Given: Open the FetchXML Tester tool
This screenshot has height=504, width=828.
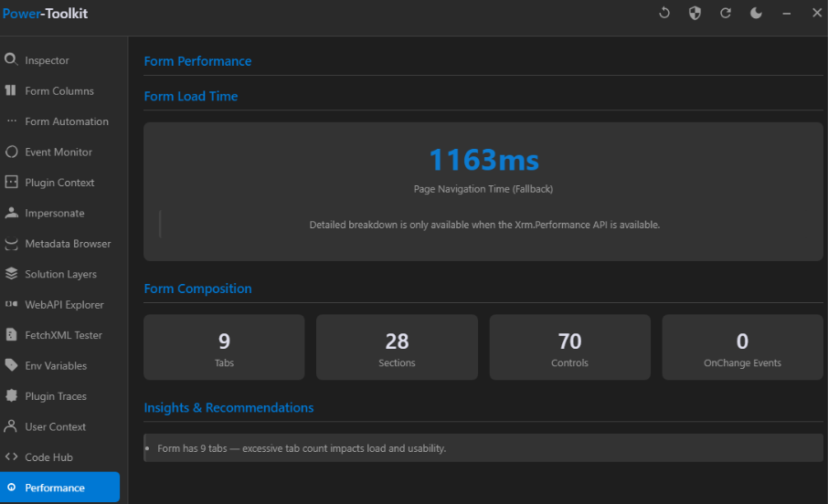Looking at the screenshot, I should (x=63, y=335).
